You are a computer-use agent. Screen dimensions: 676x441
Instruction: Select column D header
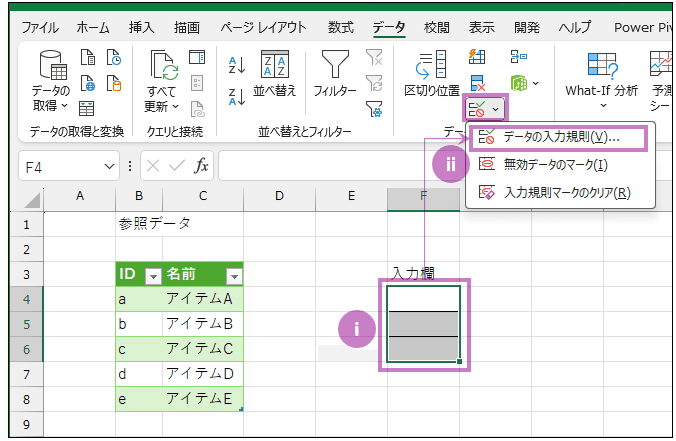point(279,196)
